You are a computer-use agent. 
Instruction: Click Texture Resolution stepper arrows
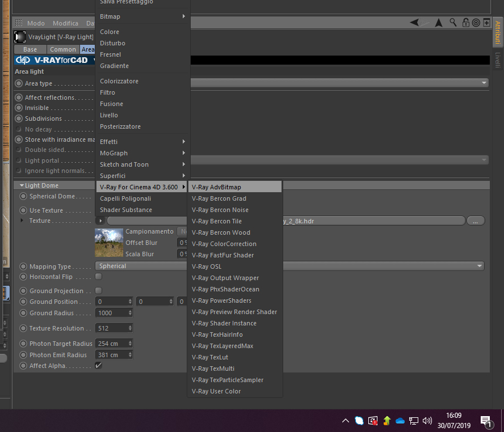pyautogui.click(x=130, y=328)
